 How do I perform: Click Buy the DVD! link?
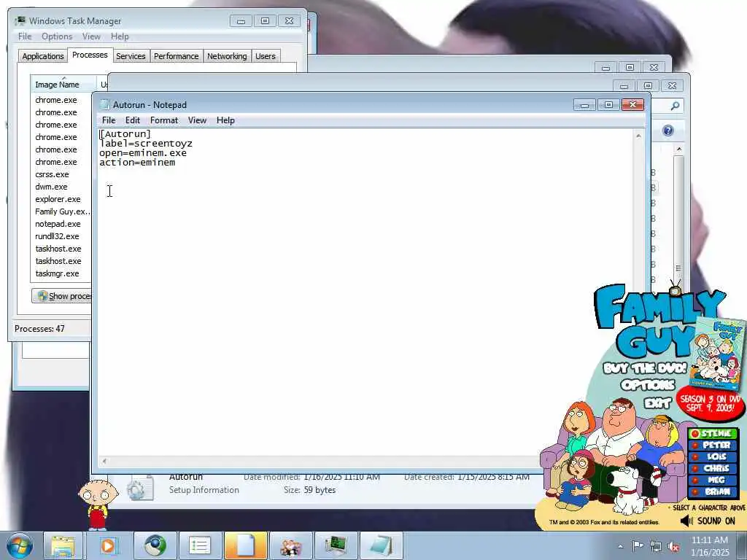[x=645, y=368]
